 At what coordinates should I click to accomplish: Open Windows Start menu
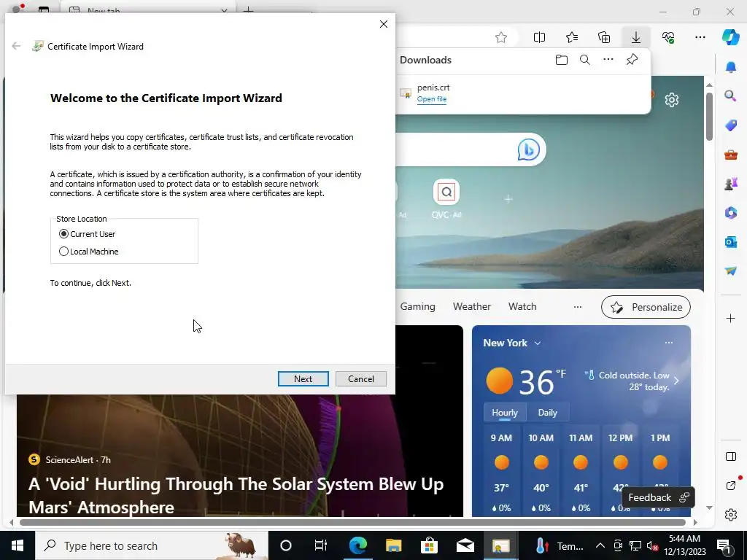(x=18, y=545)
